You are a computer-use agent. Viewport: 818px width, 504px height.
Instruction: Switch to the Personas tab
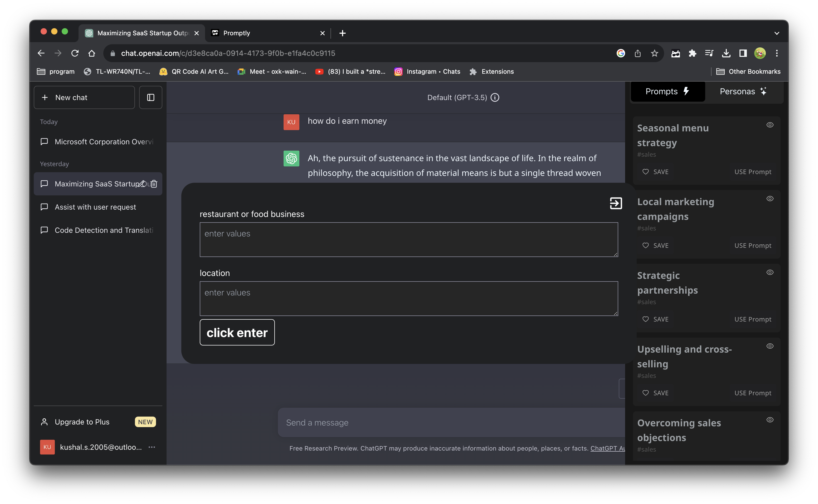743,91
